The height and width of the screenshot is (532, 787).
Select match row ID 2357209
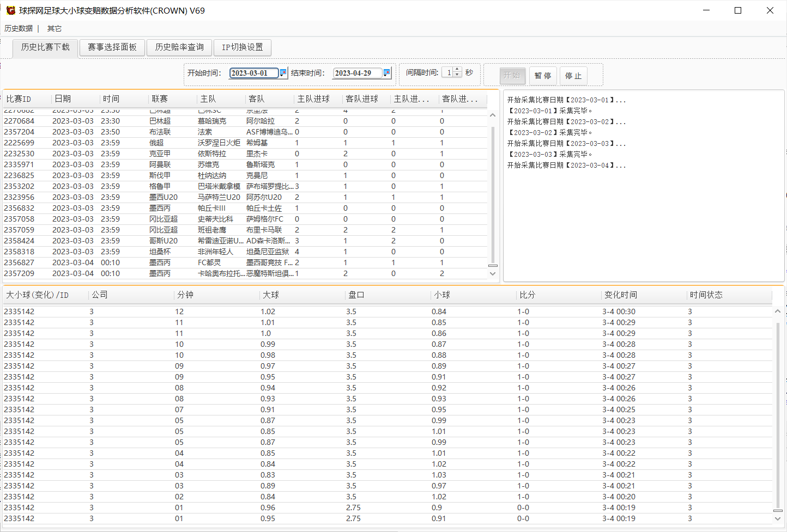pyautogui.click(x=244, y=273)
